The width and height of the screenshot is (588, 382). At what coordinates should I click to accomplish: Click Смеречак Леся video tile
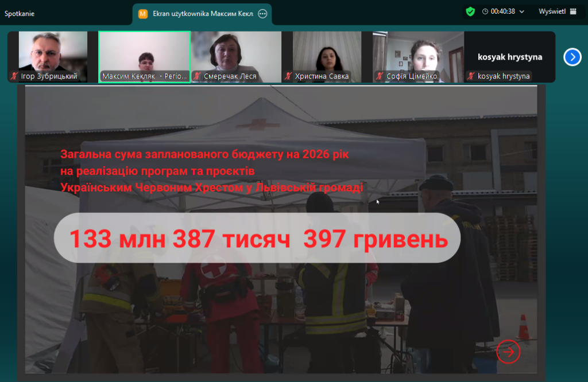coord(235,52)
